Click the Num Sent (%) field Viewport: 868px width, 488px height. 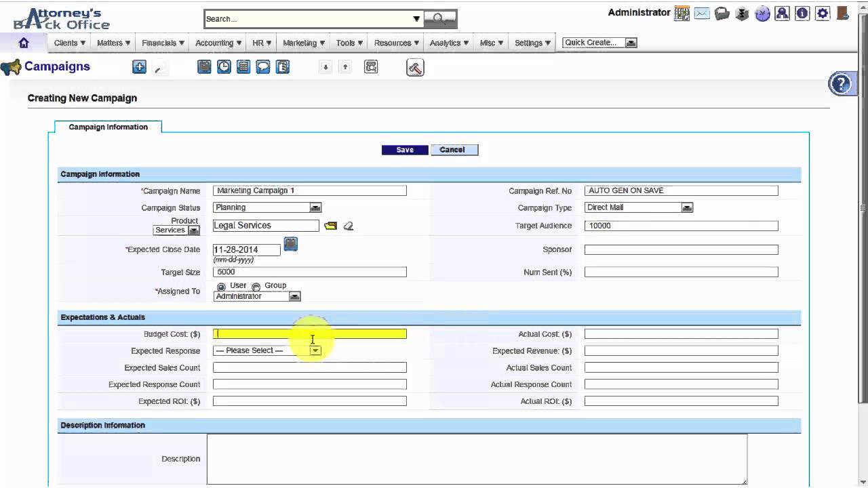682,272
